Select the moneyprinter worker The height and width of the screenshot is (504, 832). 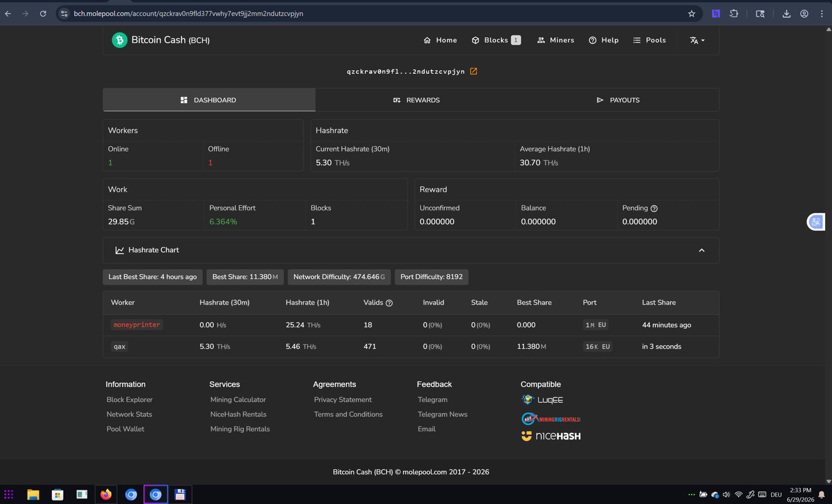click(x=137, y=325)
